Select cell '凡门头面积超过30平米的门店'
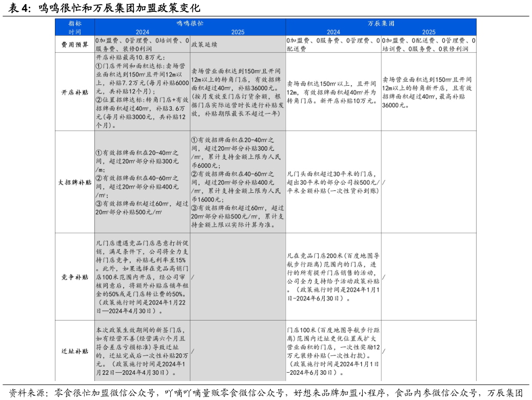 pos(333,182)
